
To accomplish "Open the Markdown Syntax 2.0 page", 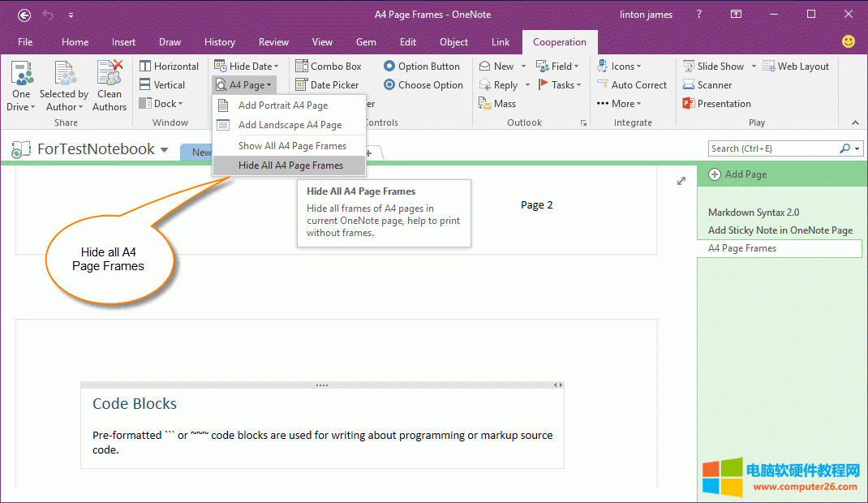I will (x=754, y=213).
